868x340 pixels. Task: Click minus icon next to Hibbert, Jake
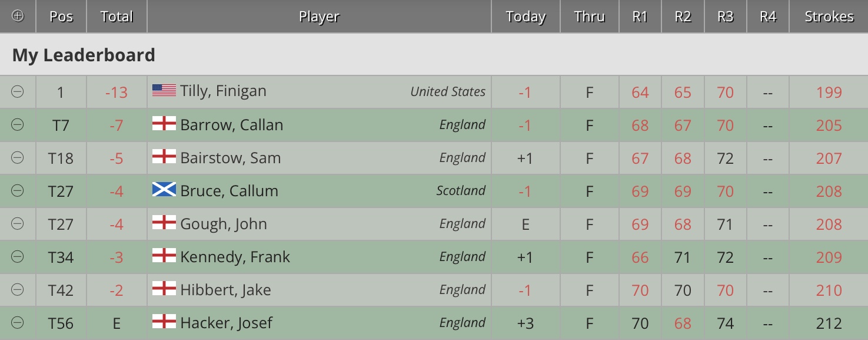[18, 289]
